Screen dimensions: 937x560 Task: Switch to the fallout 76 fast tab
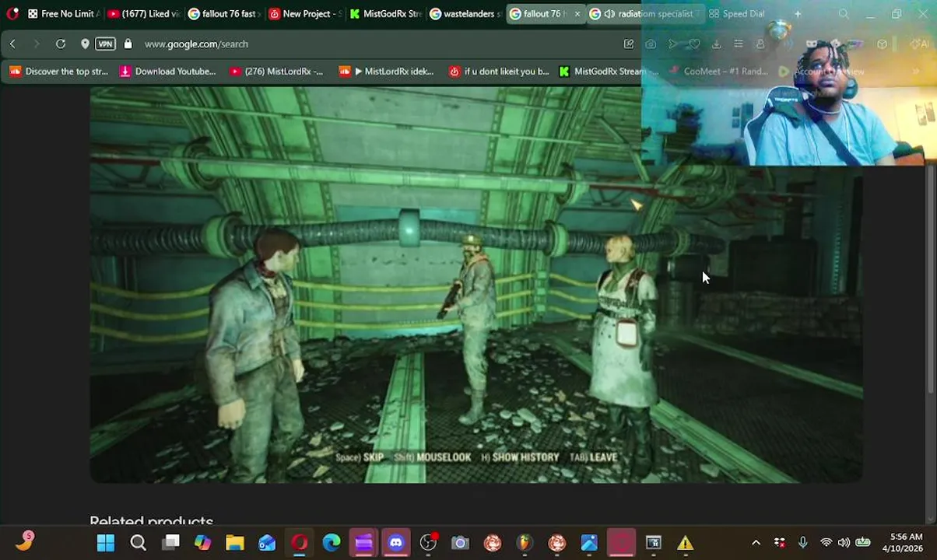[x=223, y=13]
